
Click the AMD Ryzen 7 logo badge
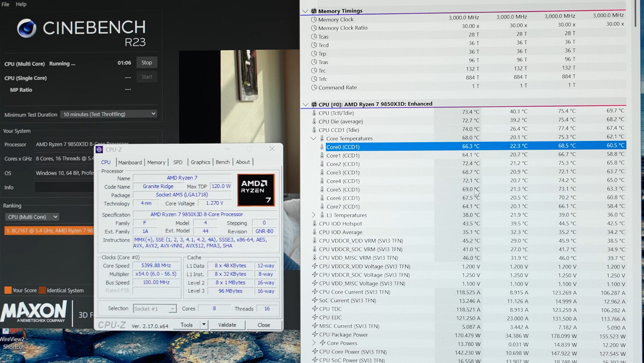[256, 190]
